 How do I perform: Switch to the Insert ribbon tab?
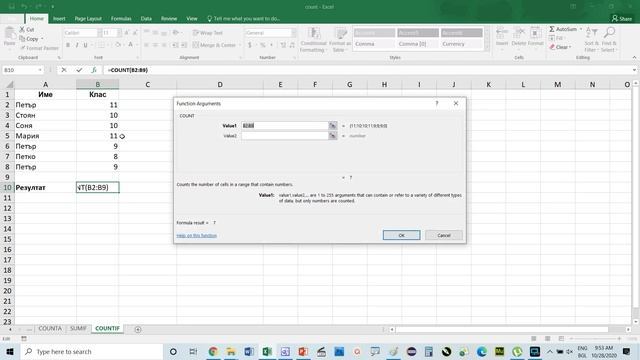pos(59,19)
